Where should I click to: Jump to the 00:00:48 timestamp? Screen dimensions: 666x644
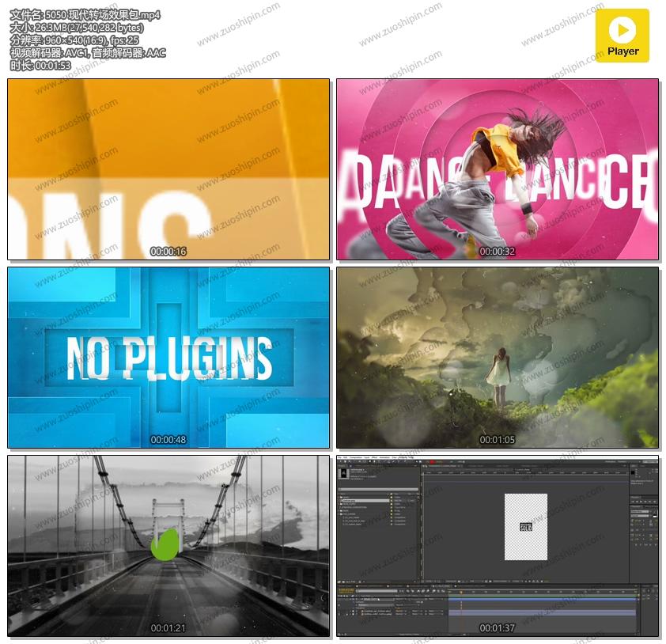pos(168,440)
